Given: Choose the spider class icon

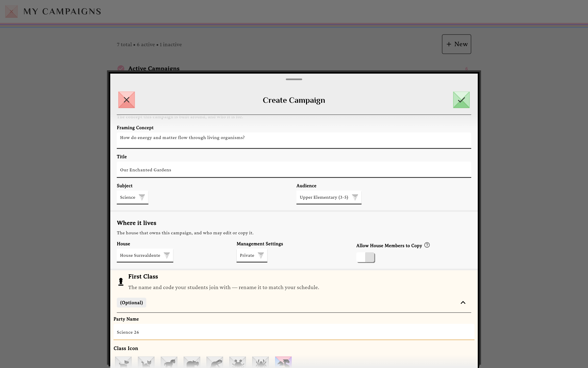Looking at the screenshot, I should tap(261, 362).
